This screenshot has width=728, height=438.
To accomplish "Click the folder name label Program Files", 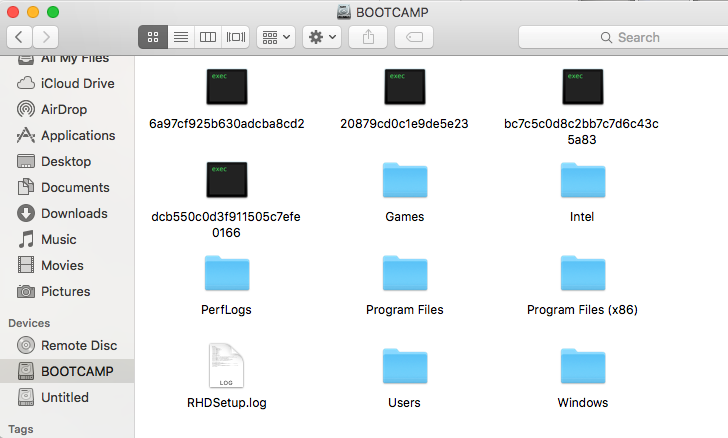I will coord(404,310).
